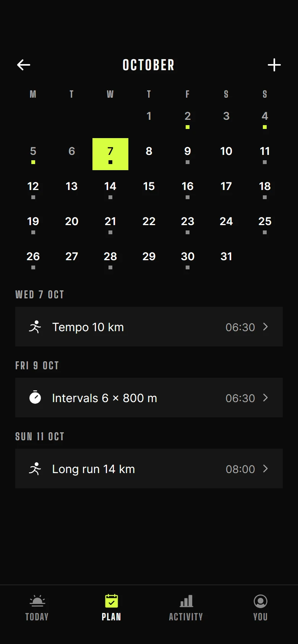Click the stopwatch icon beside Intervals
The width and height of the screenshot is (298, 644).
[35, 398]
